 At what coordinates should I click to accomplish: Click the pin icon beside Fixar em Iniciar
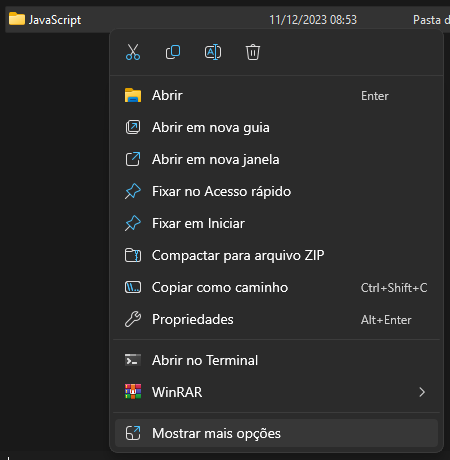coord(133,223)
